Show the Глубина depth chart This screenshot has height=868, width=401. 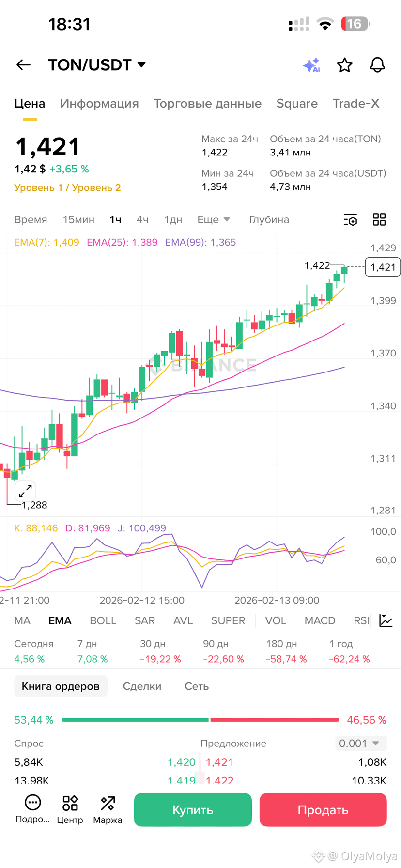(269, 219)
